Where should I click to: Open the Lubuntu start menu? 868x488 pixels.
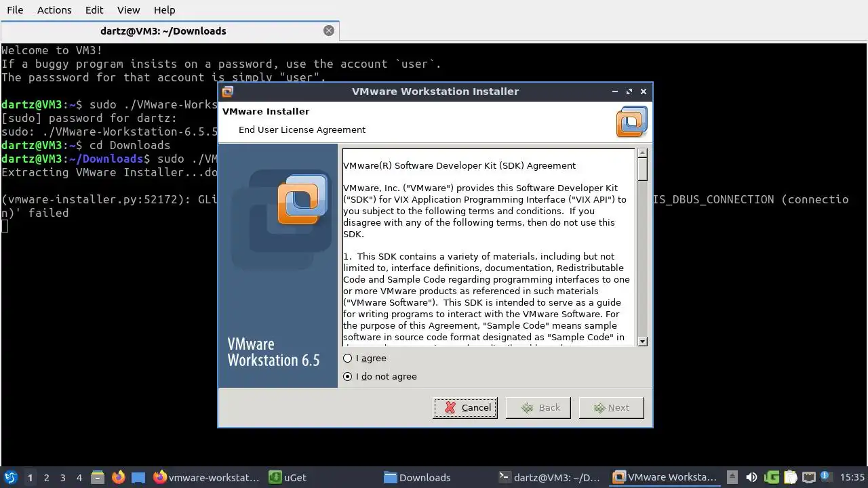pos(10,477)
